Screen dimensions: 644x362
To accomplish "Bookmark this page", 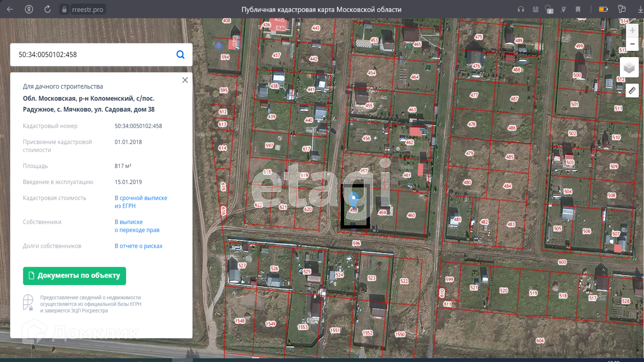I will coord(578,9).
